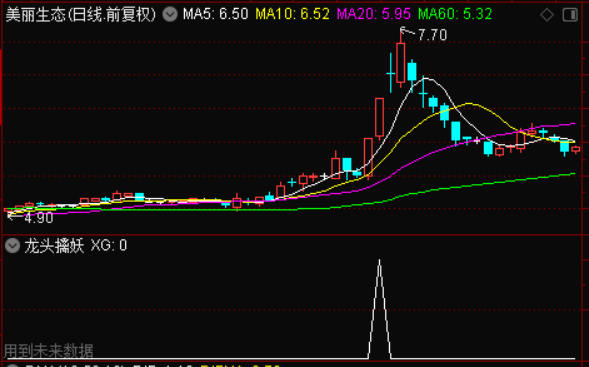This screenshot has height=367, width=589.
Task: Click the MA5: 6.50 indicator label
Action: 215,14
